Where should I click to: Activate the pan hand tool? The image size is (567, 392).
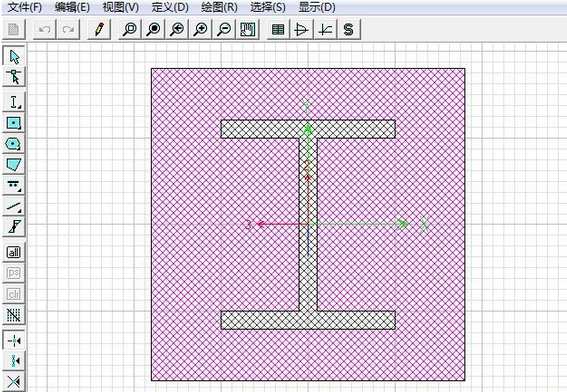point(248,29)
